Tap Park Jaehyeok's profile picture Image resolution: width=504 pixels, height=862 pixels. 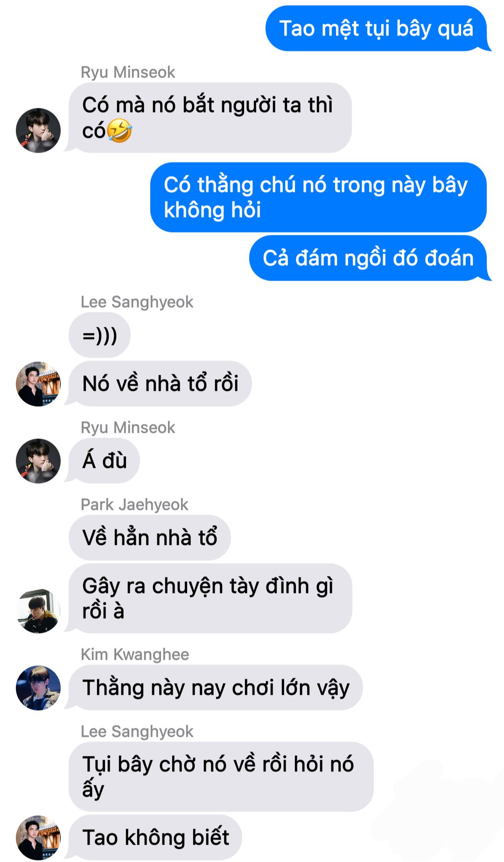point(38,611)
